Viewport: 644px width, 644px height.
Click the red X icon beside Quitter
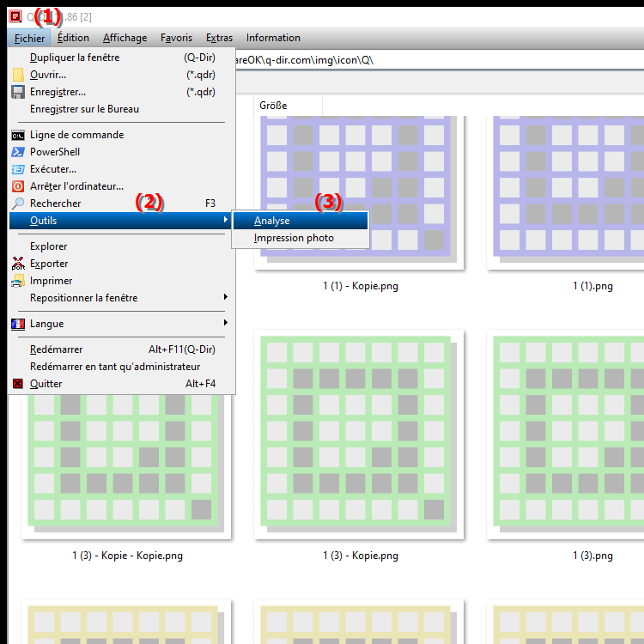point(18,384)
